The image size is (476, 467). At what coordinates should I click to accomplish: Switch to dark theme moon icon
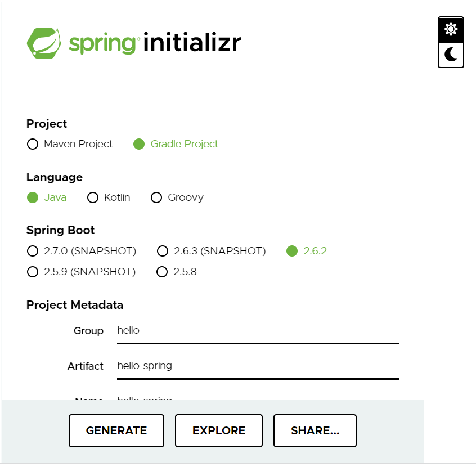point(451,55)
